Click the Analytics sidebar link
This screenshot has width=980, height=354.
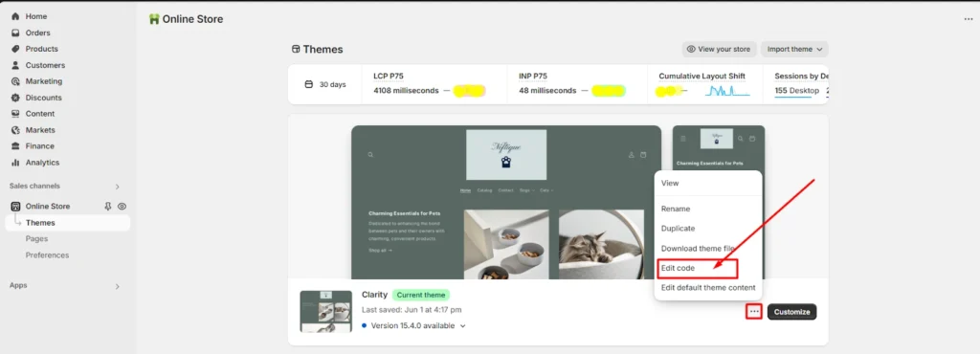click(42, 163)
